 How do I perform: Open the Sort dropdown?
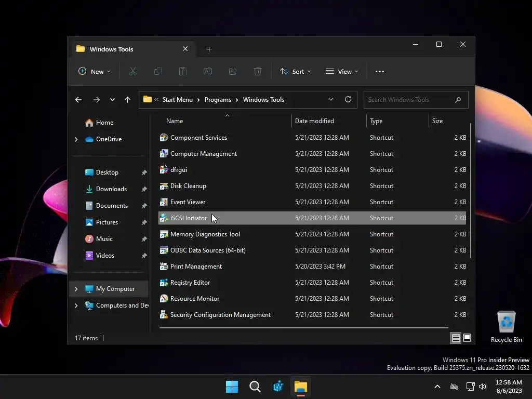coord(295,72)
